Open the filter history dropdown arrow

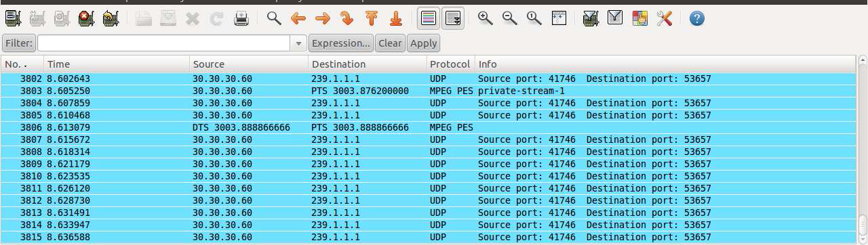[x=299, y=43]
